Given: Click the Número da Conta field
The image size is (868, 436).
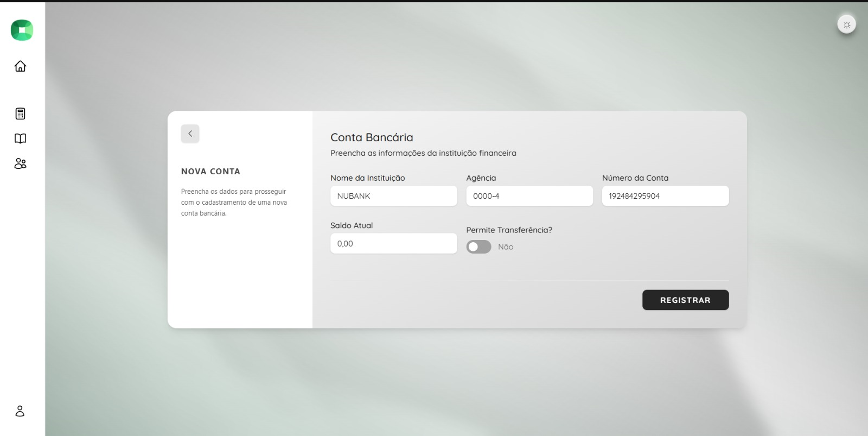Looking at the screenshot, I should 665,196.
